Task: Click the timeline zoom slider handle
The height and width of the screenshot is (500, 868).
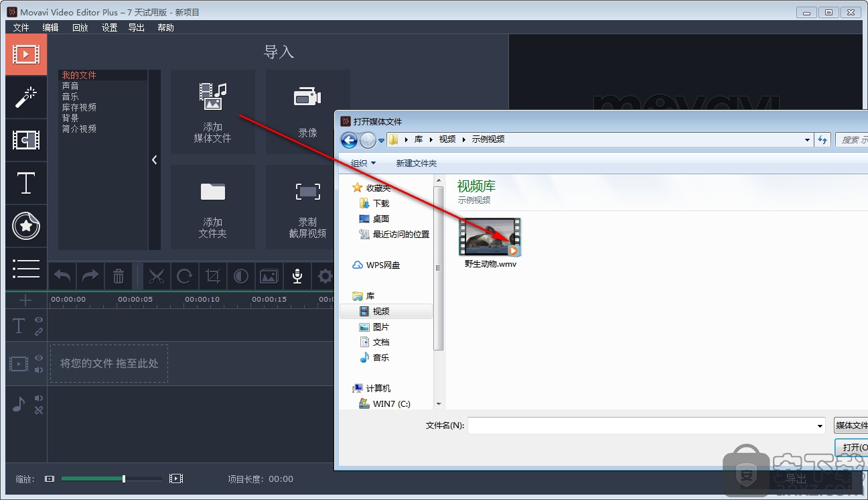Action: [124, 479]
